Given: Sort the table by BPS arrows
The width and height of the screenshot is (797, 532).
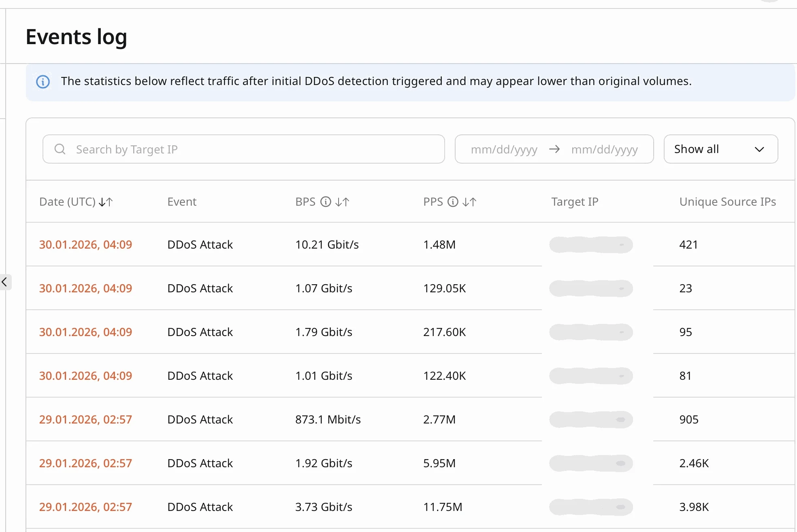Looking at the screenshot, I should [x=342, y=202].
